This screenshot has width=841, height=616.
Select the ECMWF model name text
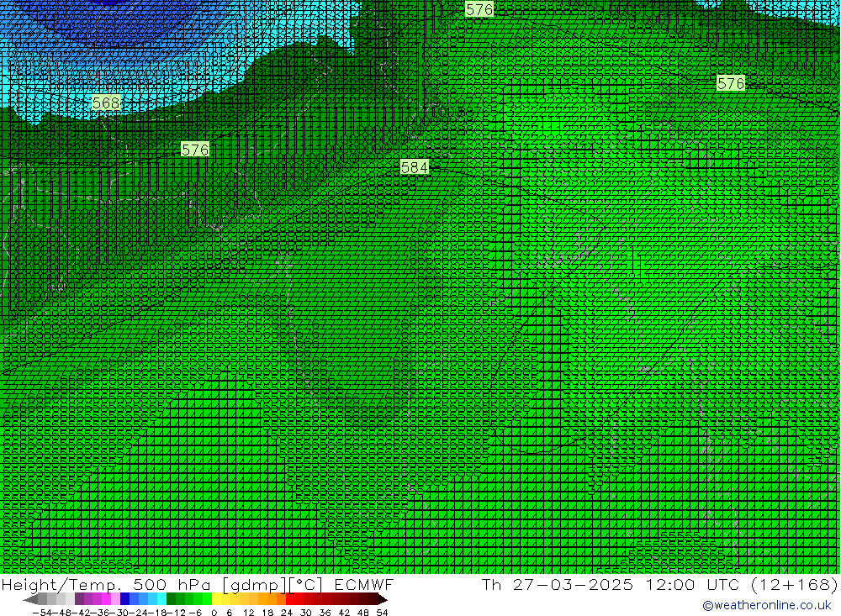pyautogui.click(x=363, y=584)
